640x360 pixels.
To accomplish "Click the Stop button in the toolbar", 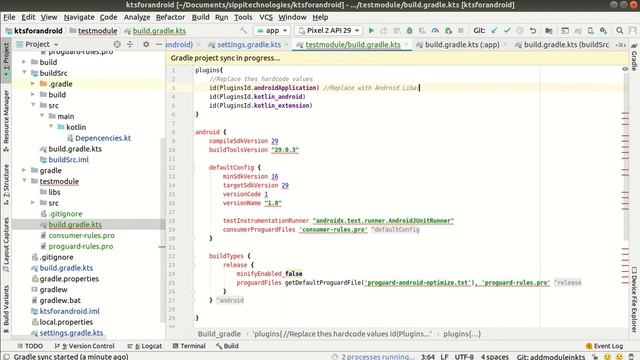I will [x=461, y=31].
